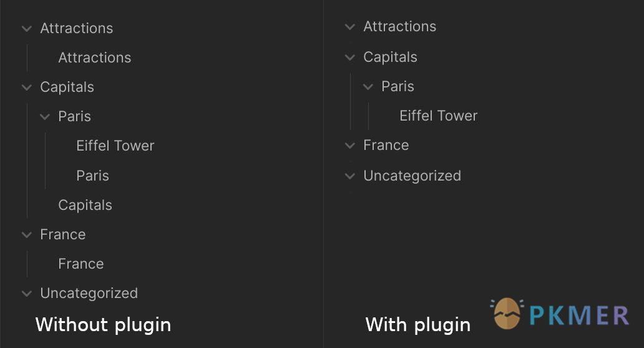Open the Capitals note inside the left Capitals folder
This screenshot has width=644, height=348.
(x=85, y=205)
